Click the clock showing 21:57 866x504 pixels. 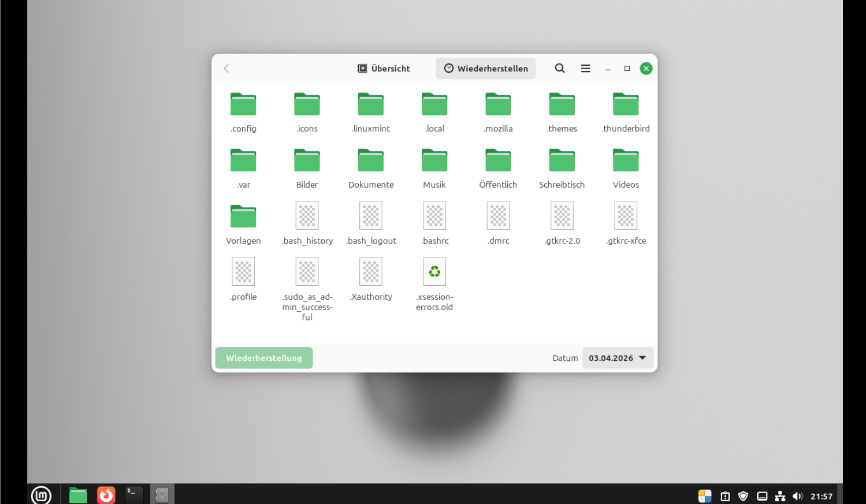[821, 496]
